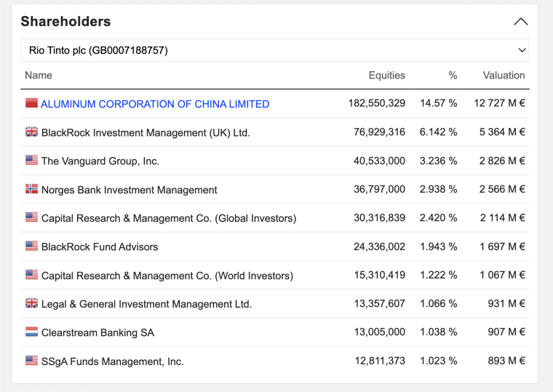
Task: Click UK flag beside BlackRock Investment Management
Action: (31, 132)
